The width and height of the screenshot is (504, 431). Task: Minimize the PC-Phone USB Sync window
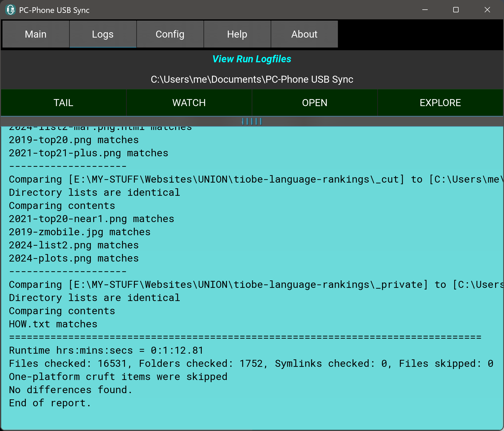(x=425, y=10)
